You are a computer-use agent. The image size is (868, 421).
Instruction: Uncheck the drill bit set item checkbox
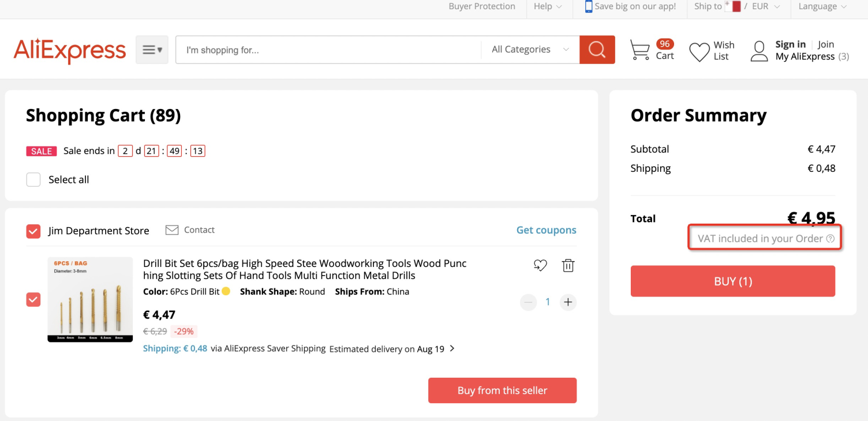(x=33, y=300)
